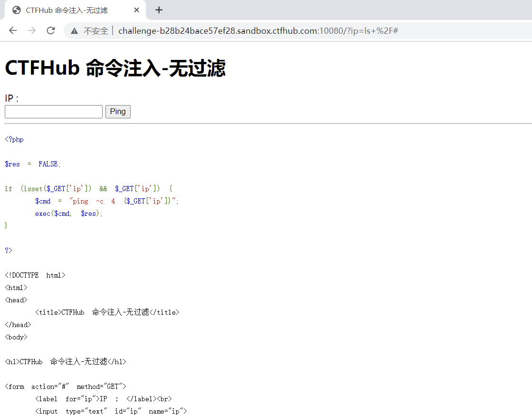Close the CTFHub 命令注入 tab
Screen dimensions: 532x416
137,10
